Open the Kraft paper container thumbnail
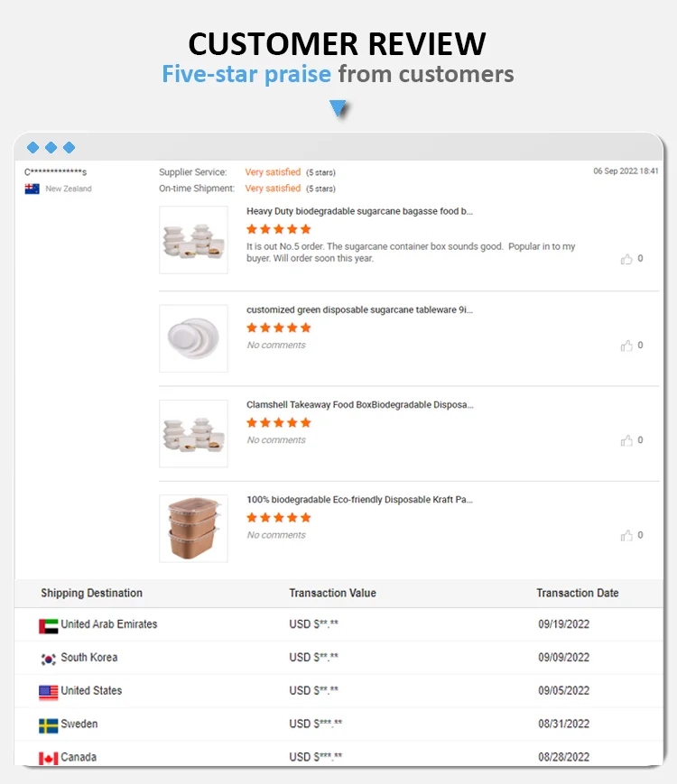The width and height of the screenshot is (677, 784). [x=193, y=528]
